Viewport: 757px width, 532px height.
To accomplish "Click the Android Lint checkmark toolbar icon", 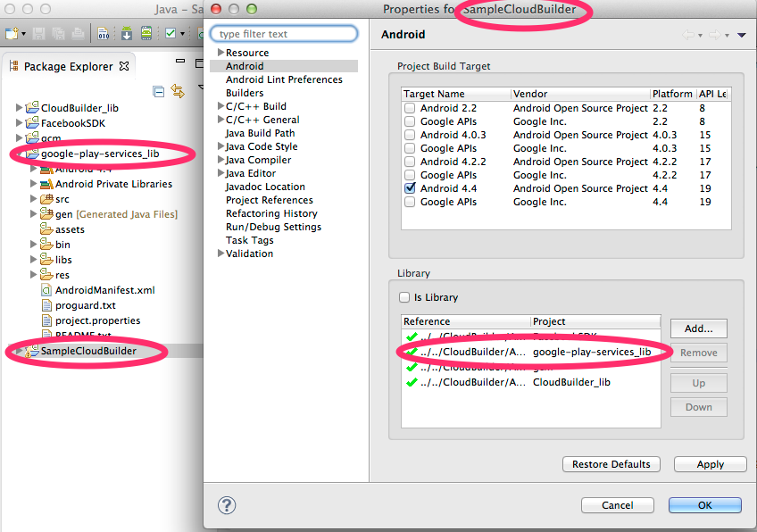I will point(171,33).
